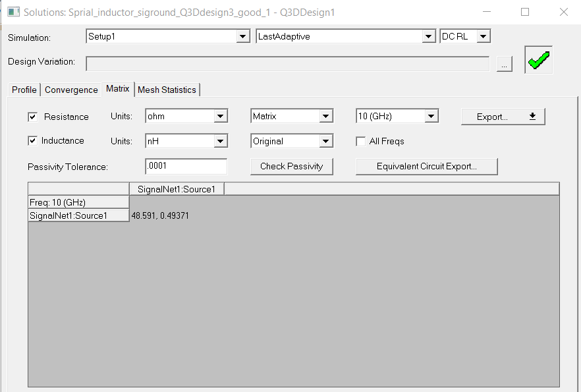Open the Mesh Statistics tab
This screenshot has width=581, height=392.
167,90
